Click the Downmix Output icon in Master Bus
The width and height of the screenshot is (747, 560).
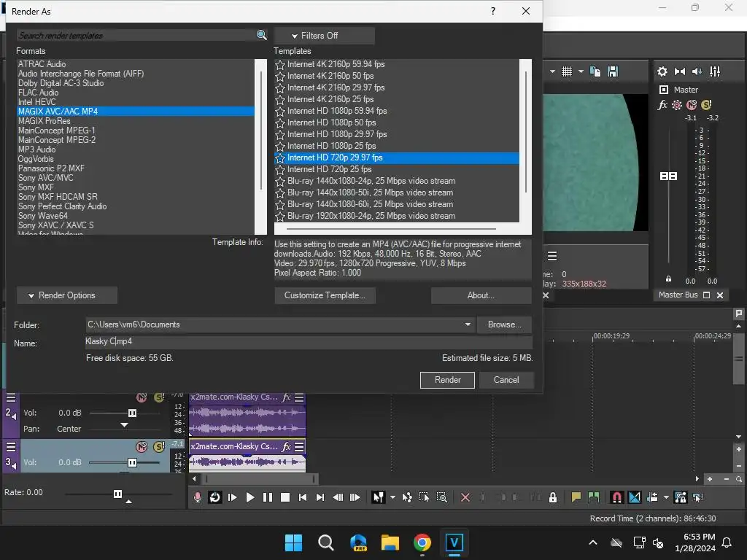680,71
